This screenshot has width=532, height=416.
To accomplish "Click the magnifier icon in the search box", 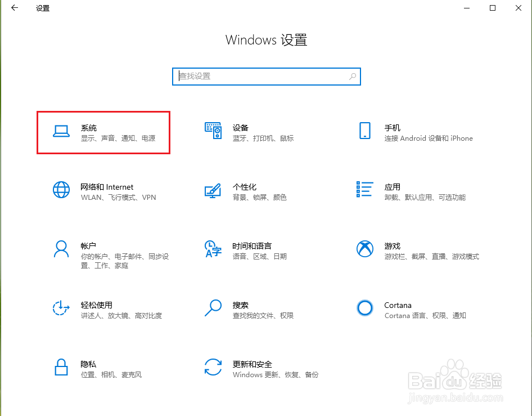I will 353,76.
